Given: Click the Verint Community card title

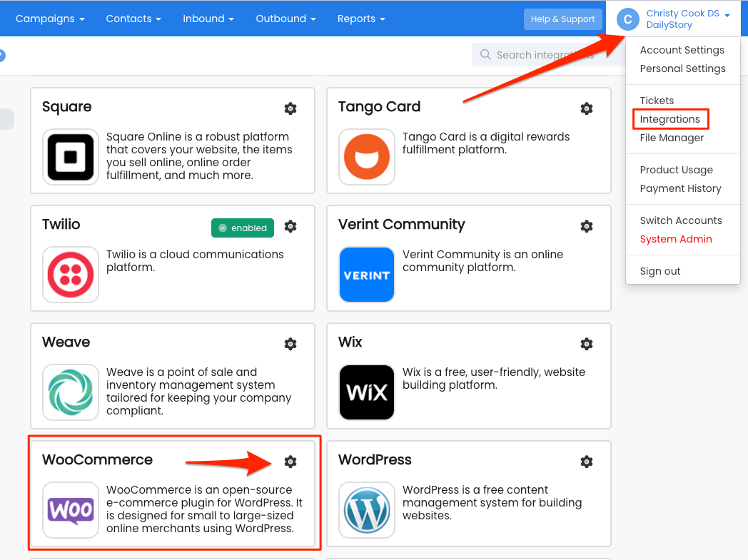Looking at the screenshot, I should pyautogui.click(x=402, y=224).
